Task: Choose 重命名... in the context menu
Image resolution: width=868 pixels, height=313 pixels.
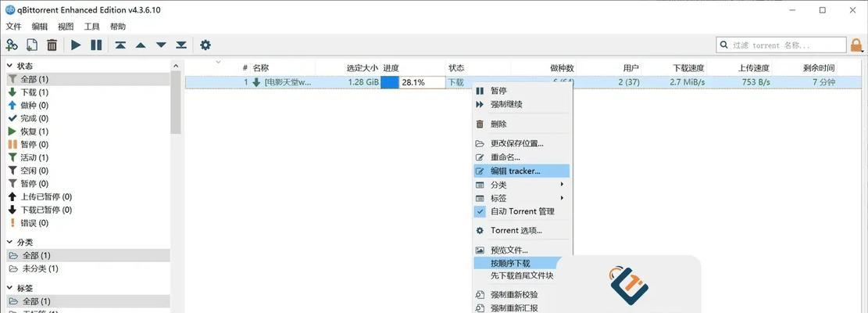Action: (x=522, y=157)
